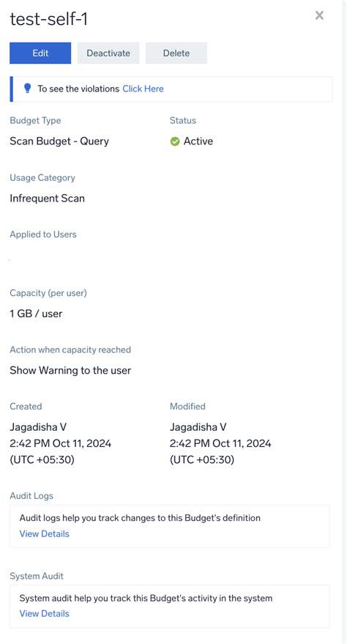The image size is (347, 644).
Task: Click the lightbulb tip icon
Action: point(28,89)
